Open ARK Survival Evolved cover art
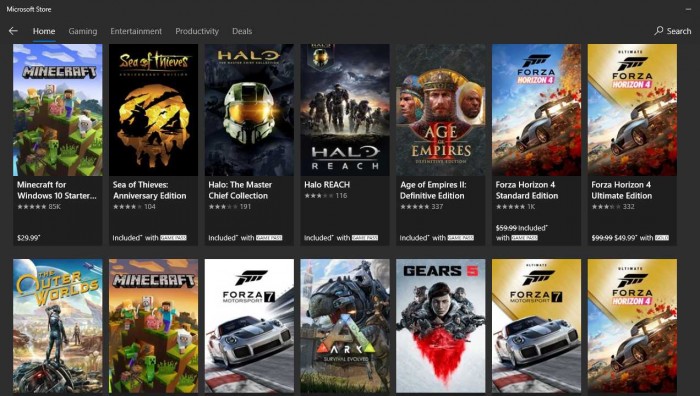 point(345,326)
